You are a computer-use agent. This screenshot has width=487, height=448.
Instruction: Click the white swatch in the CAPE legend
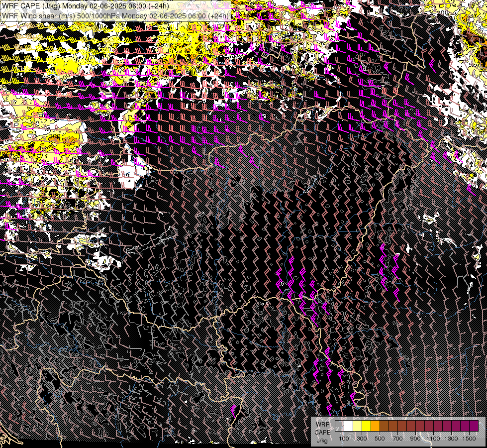349,426
